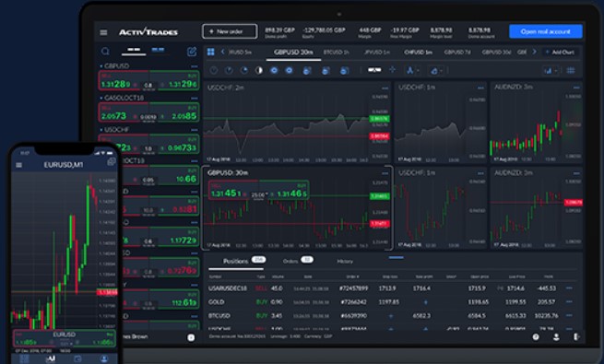Screen dimensions: 604x364
Task: Click the 898.39 GBP value in header
Action: tap(279, 30)
